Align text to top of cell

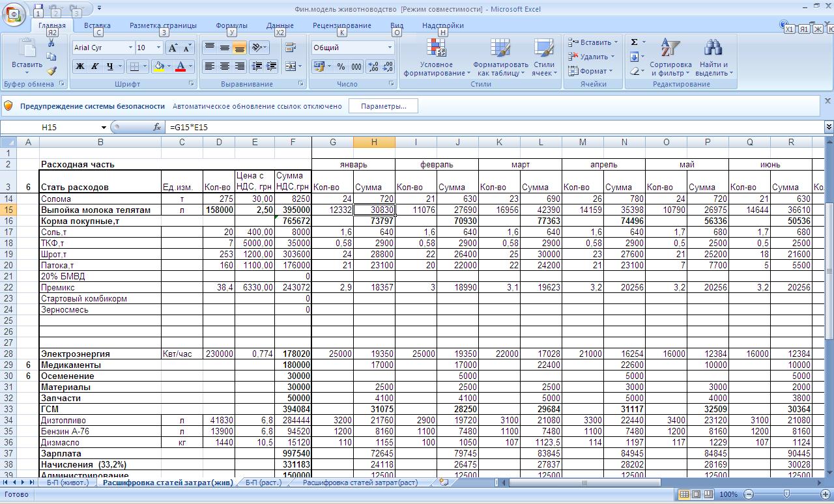(x=210, y=48)
